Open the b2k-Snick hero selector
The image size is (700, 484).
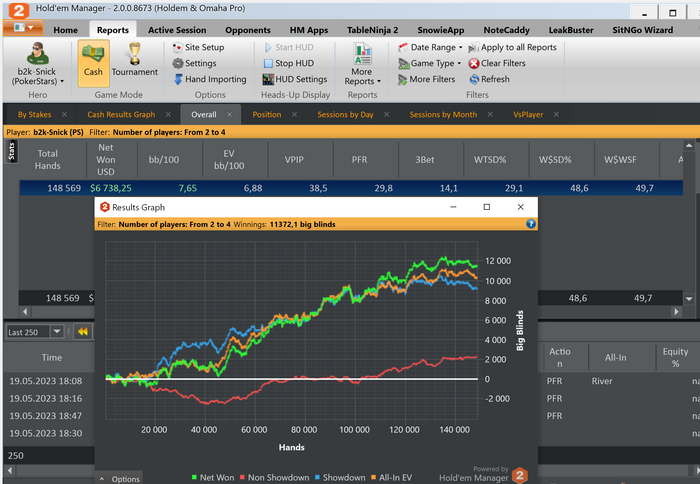click(x=38, y=64)
